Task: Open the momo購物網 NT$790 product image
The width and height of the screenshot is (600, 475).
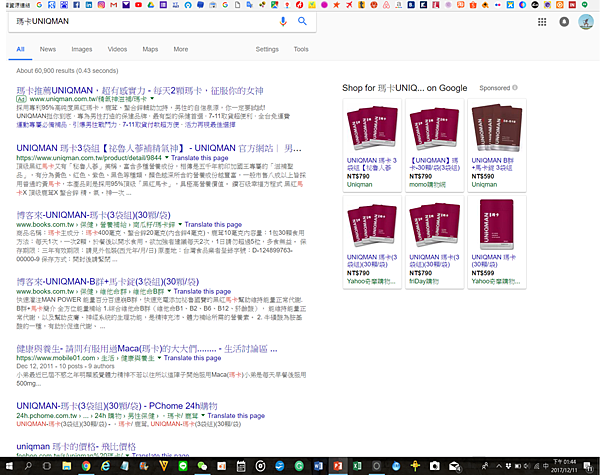Action: pos(434,128)
